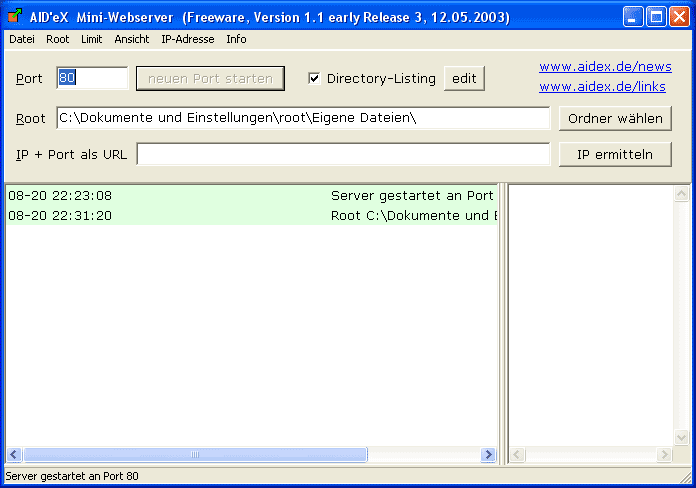The image size is (696, 488).
Task: Close the Mini-Webserver window
Action: pos(679,17)
